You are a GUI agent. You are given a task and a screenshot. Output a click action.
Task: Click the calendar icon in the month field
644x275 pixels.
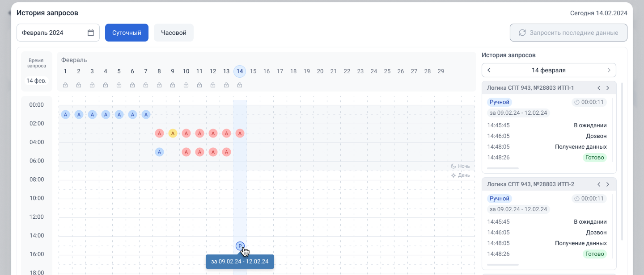pos(91,33)
